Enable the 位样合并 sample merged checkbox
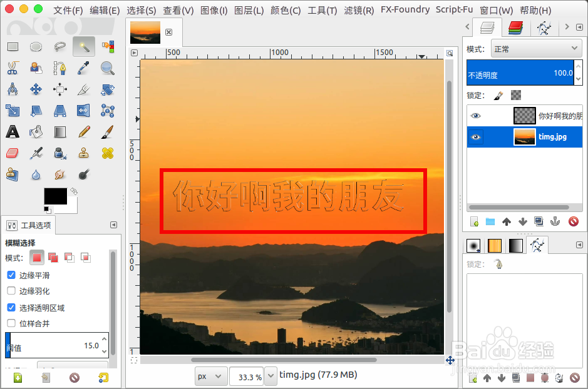Image resolution: width=588 pixels, height=389 pixels. point(11,323)
